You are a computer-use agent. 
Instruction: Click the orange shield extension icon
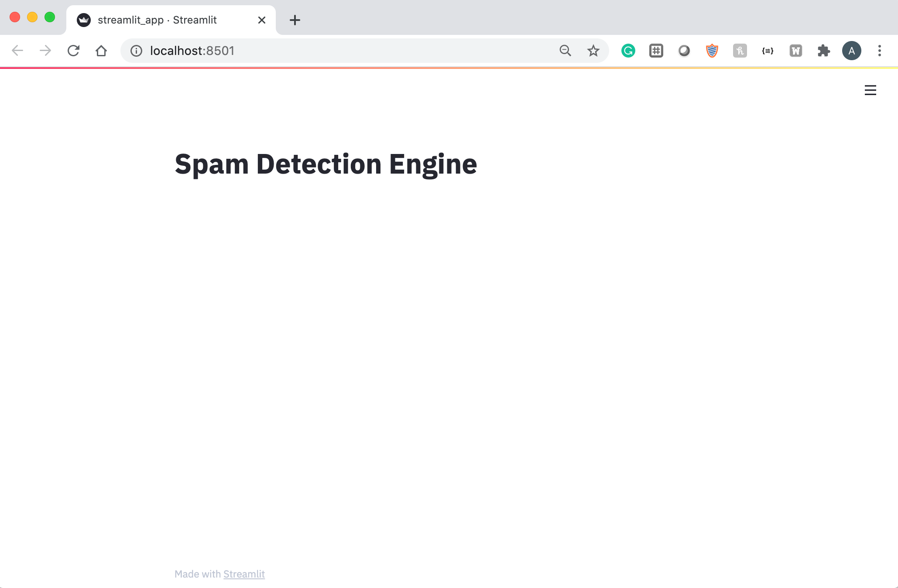coord(712,51)
